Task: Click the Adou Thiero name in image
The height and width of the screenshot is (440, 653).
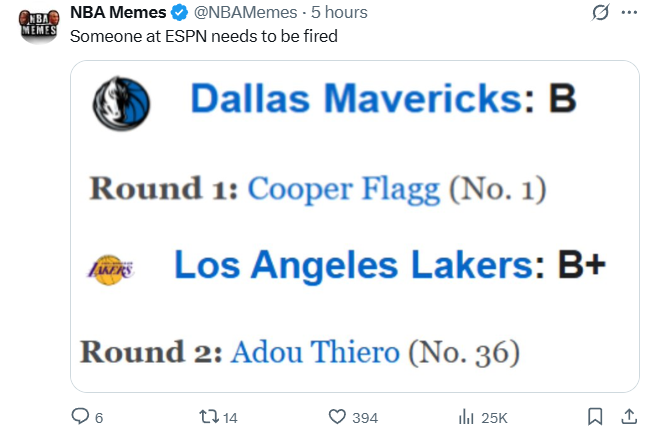Action: click(x=316, y=352)
